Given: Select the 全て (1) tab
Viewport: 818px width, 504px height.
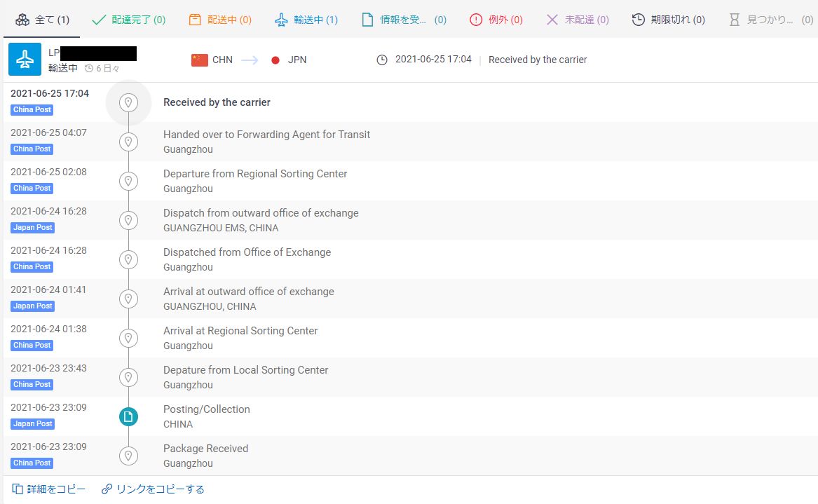Looking at the screenshot, I should (x=43, y=20).
